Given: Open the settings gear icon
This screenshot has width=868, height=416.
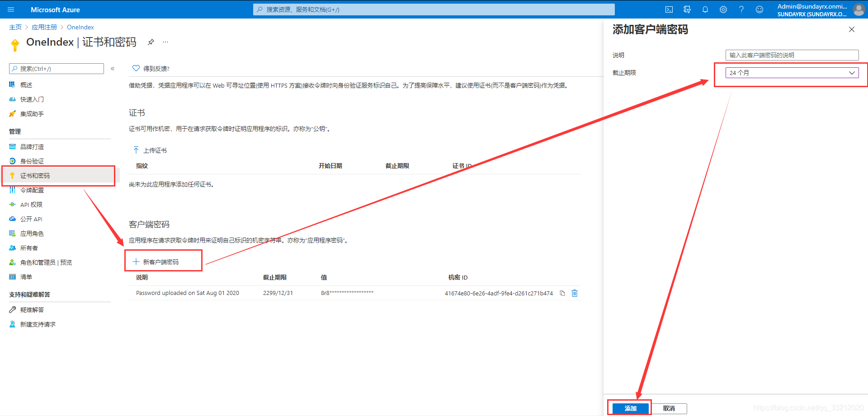Looking at the screenshot, I should tap(723, 9).
